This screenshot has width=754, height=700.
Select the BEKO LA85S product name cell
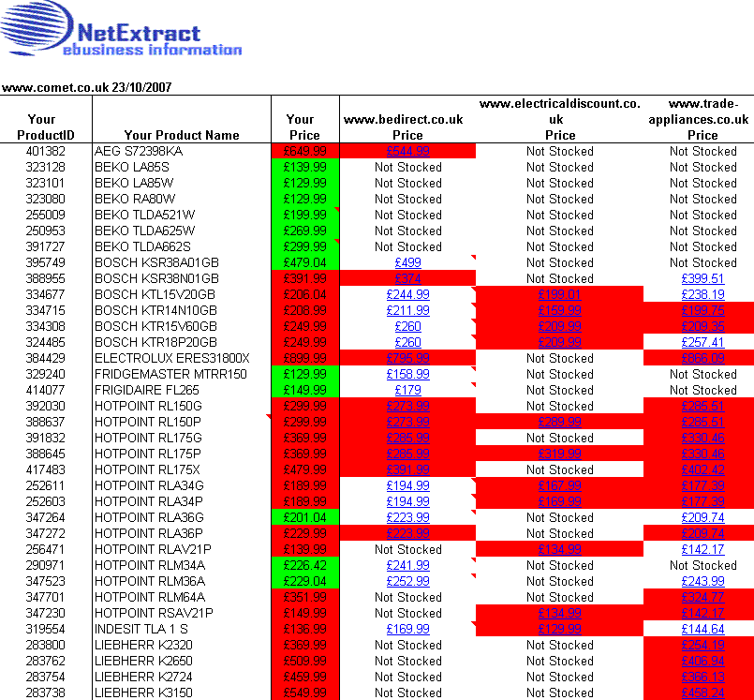tap(182, 167)
